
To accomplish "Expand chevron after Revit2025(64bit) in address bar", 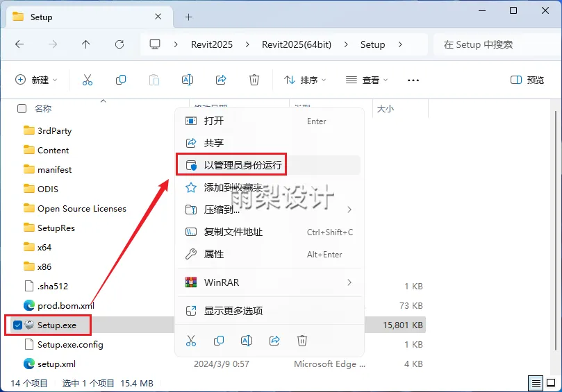I will pos(346,44).
